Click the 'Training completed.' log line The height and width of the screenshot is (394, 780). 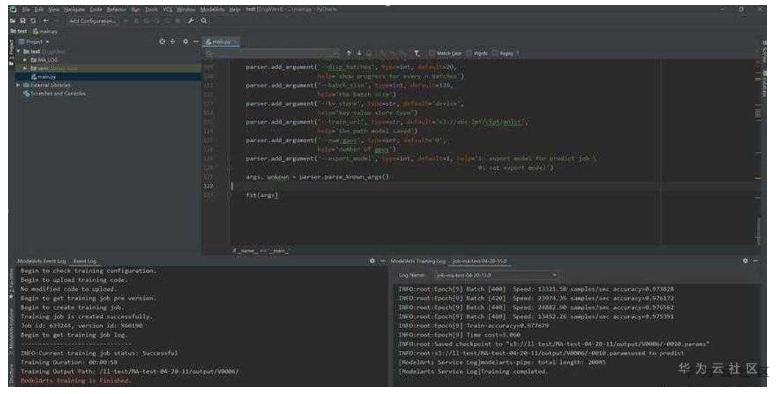tap(473, 372)
